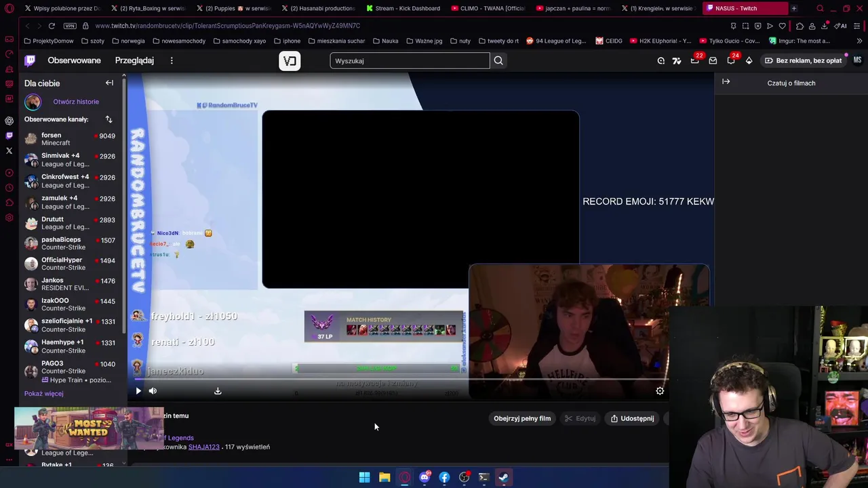Open File Explorer on the taskbar
Image resolution: width=868 pixels, height=488 pixels.
(x=384, y=477)
